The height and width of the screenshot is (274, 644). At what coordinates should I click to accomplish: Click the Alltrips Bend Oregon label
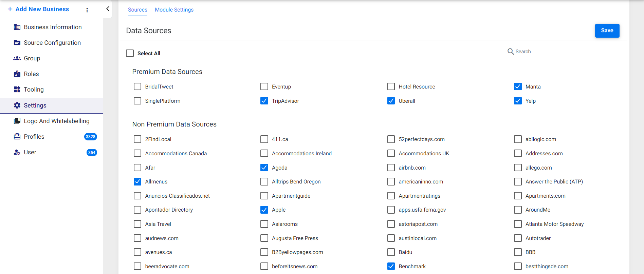point(296,182)
